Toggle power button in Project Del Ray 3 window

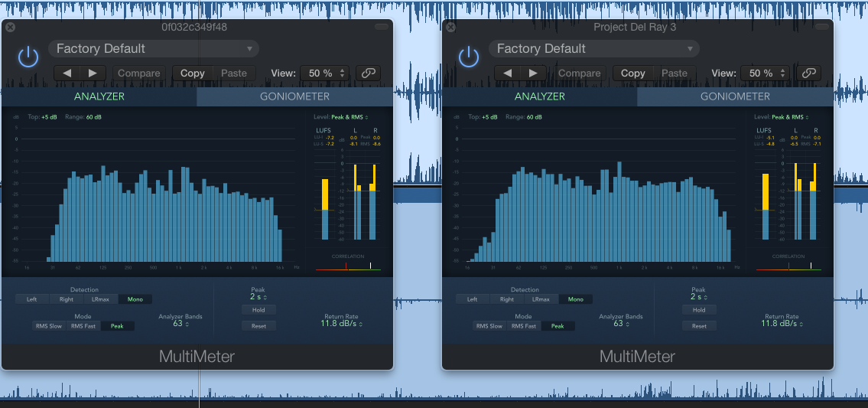[x=469, y=57]
